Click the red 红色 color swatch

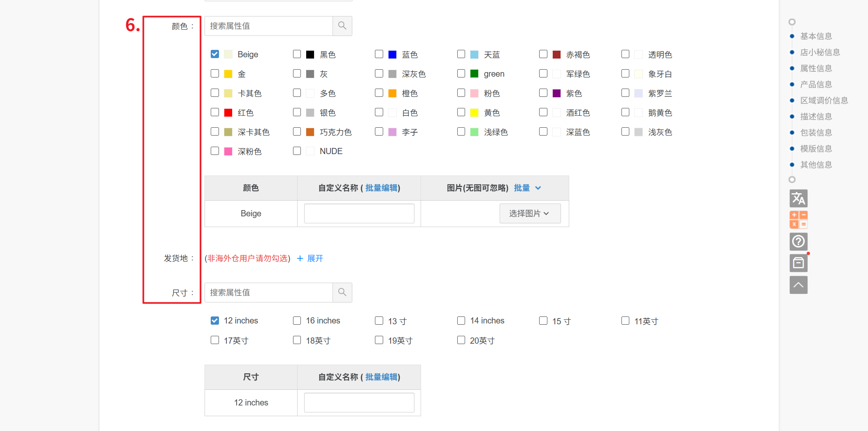[228, 113]
